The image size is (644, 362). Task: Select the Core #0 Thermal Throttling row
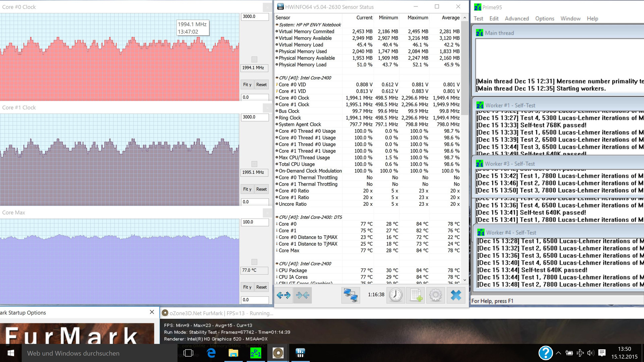pyautogui.click(x=368, y=177)
